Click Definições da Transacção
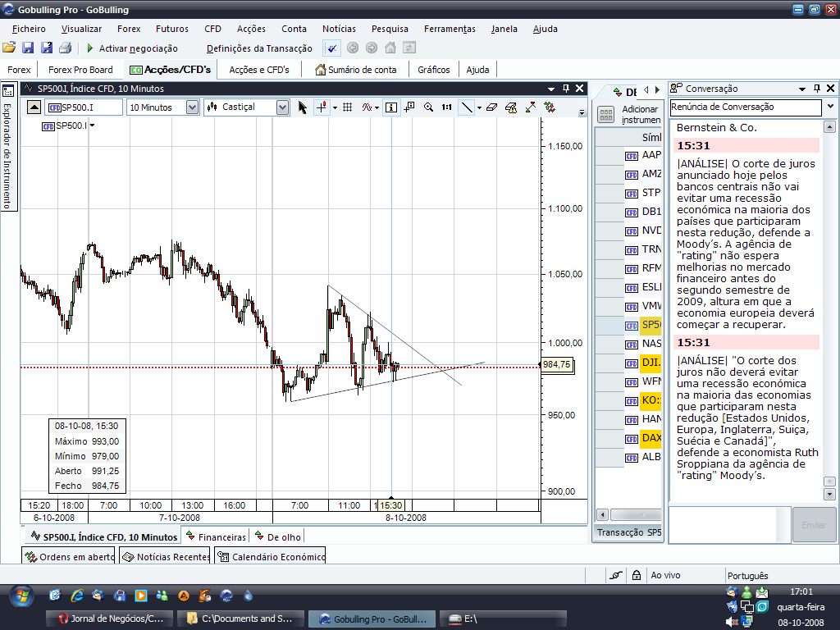Image resolution: width=840 pixels, height=630 pixels. click(x=259, y=48)
